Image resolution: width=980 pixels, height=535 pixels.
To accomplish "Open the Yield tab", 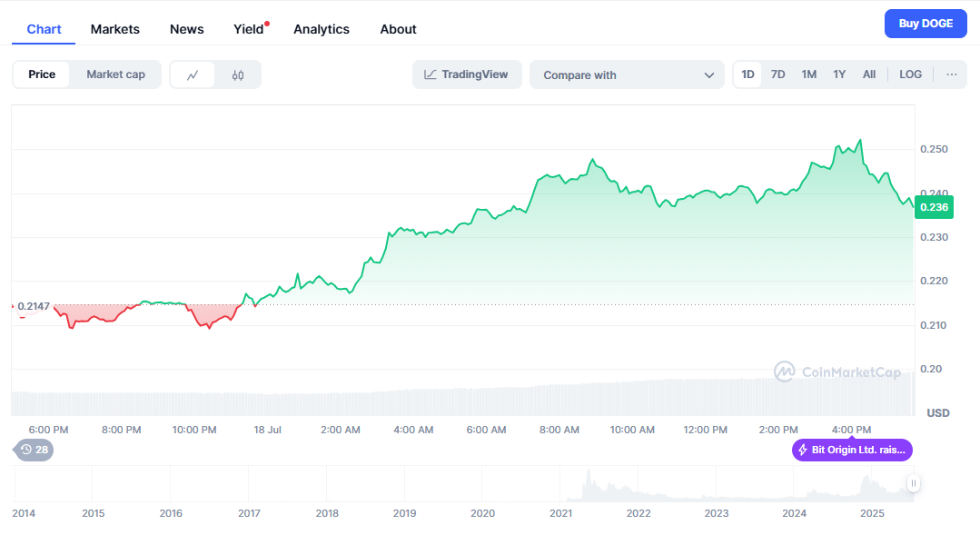I will (x=249, y=29).
